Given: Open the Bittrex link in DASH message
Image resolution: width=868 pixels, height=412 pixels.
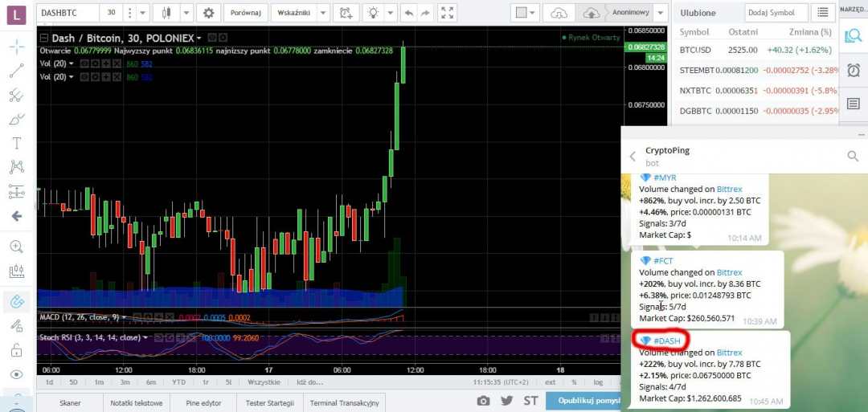Looking at the screenshot, I should 729,353.
